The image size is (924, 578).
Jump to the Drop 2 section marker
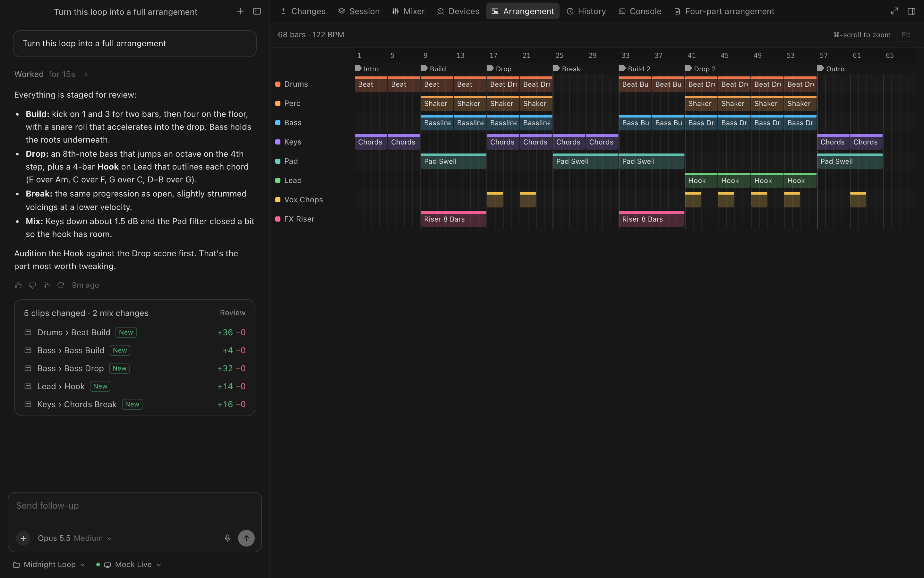click(x=701, y=69)
